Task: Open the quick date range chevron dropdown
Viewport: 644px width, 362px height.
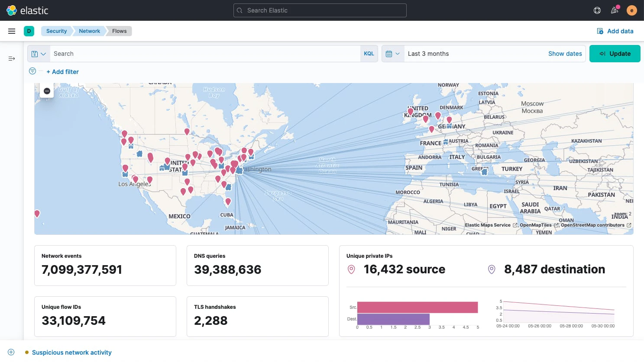Action: 398,53
